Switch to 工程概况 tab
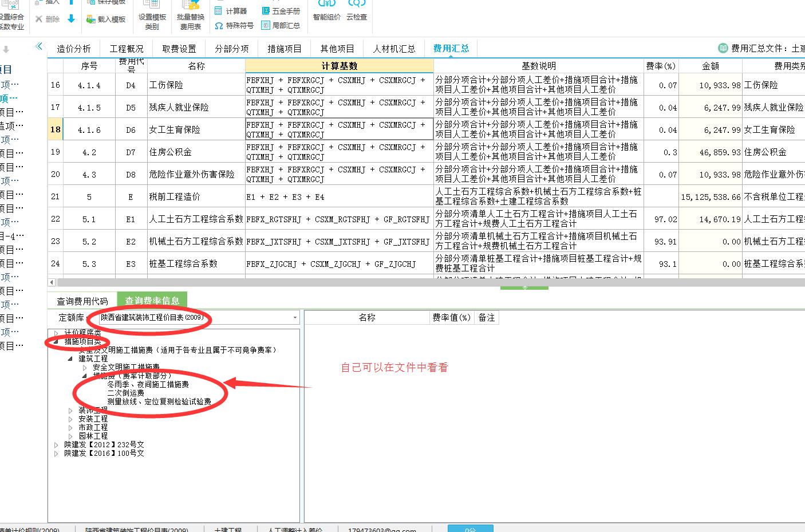Image resolution: width=805 pixels, height=532 pixels. pyautogui.click(x=127, y=49)
